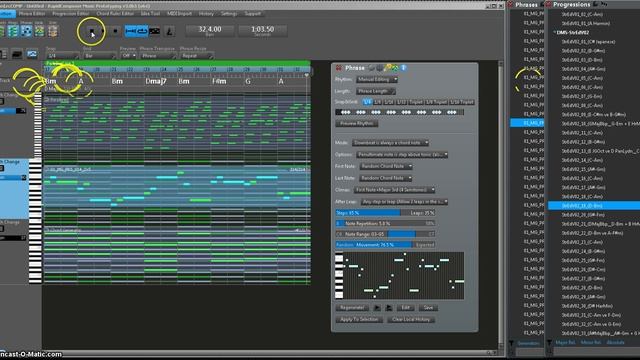Open the Phrase Editor tab

coord(32,13)
